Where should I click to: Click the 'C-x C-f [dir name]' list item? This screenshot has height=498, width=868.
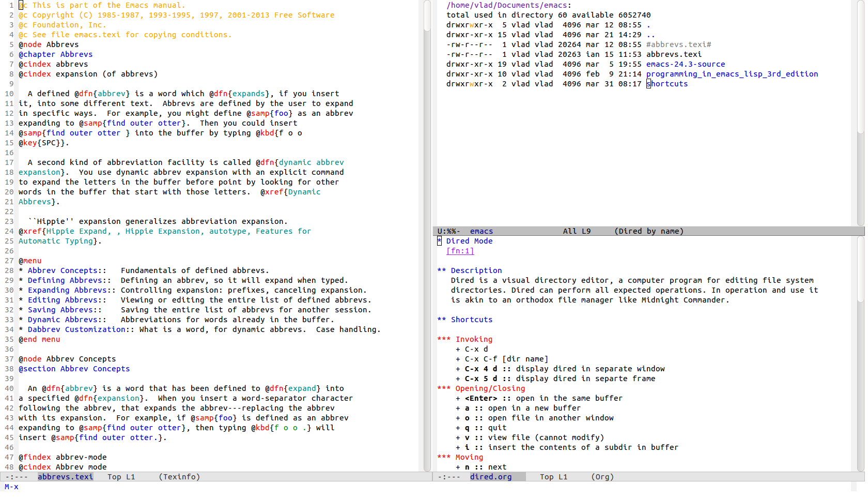[x=502, y=359]
